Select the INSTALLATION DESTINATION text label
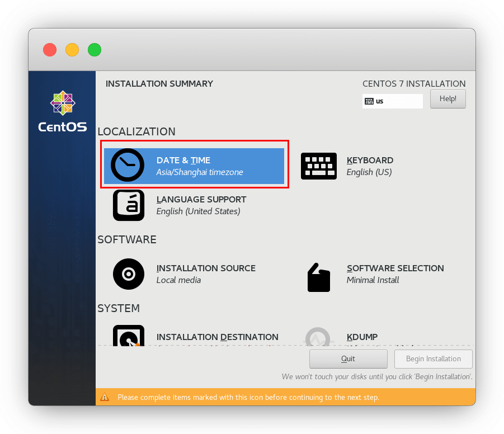The image size is (504, 434). (217, 337)
